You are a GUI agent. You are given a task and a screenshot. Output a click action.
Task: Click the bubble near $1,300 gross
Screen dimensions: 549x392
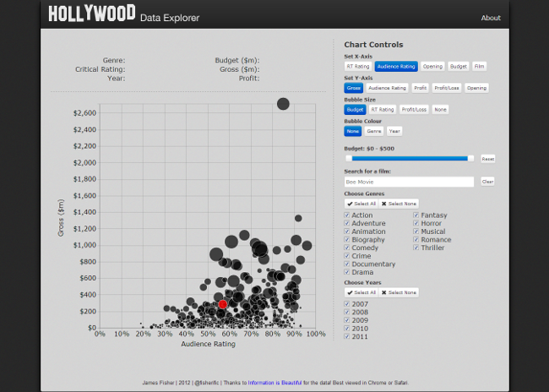point(298,218)
